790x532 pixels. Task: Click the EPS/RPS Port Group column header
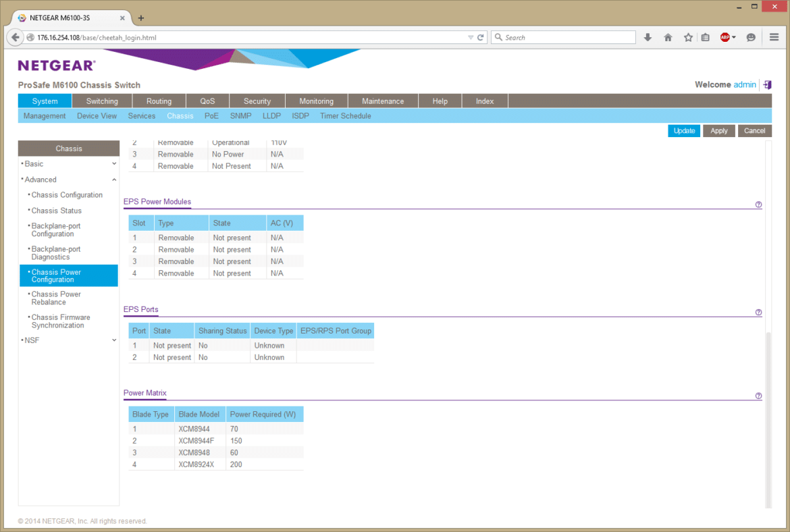click(x=336, y=331)
